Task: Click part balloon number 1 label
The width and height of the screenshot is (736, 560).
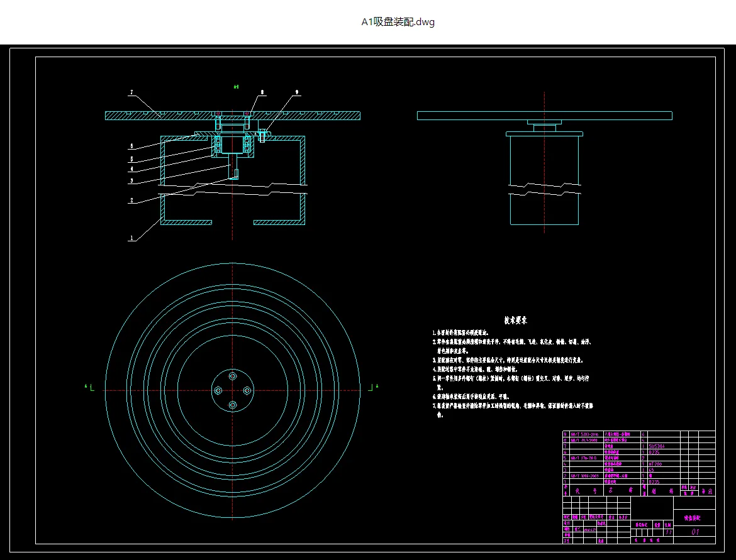Action: pos(131,238)
